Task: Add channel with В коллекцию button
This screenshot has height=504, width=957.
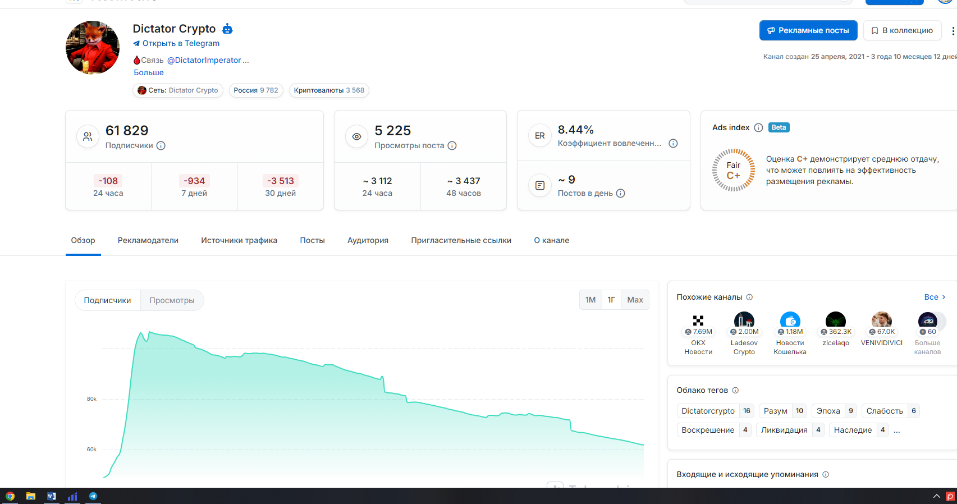Action: [902, 31]
